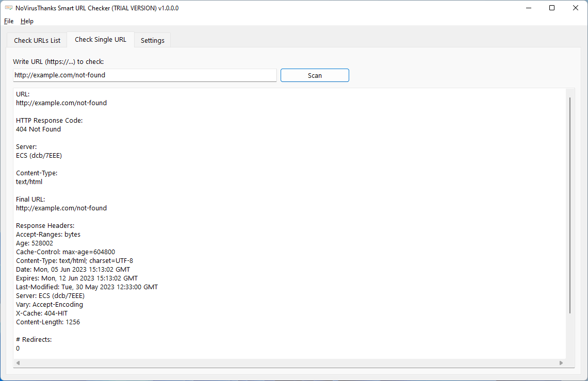
Task: Minimize the Smart URL Checker window
Action: point(529,8)
